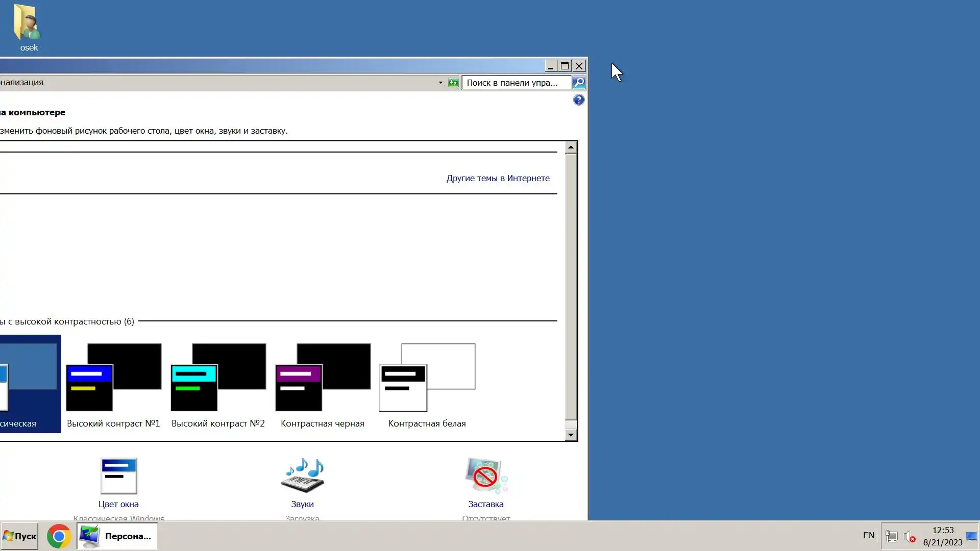
Task: Select High Contrast №1 theme
Action: pos(113,378)
